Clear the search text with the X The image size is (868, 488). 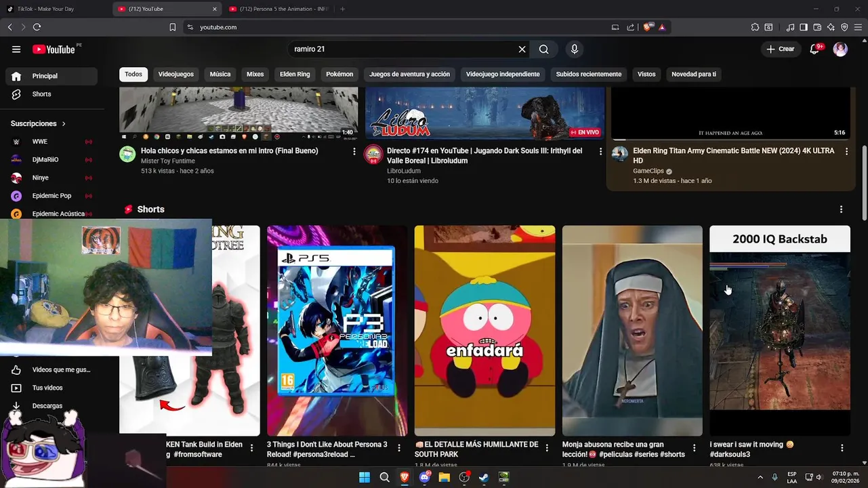(522, 49)
